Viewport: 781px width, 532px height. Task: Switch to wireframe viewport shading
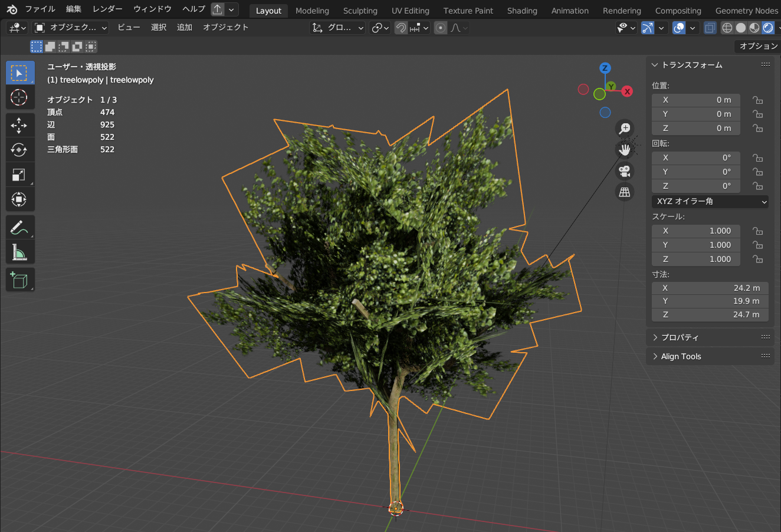727,27
